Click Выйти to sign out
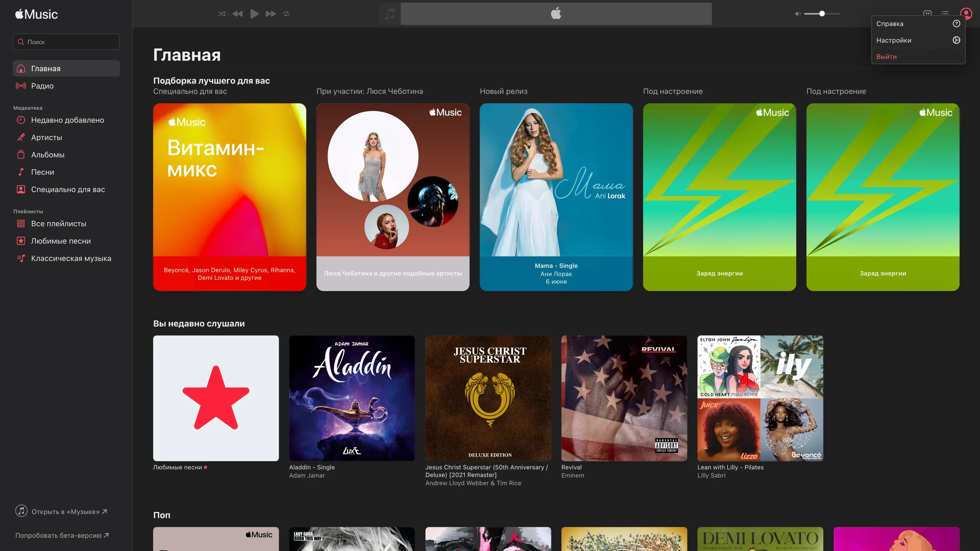This screenshot has height=551, width=980. point(886,57)
